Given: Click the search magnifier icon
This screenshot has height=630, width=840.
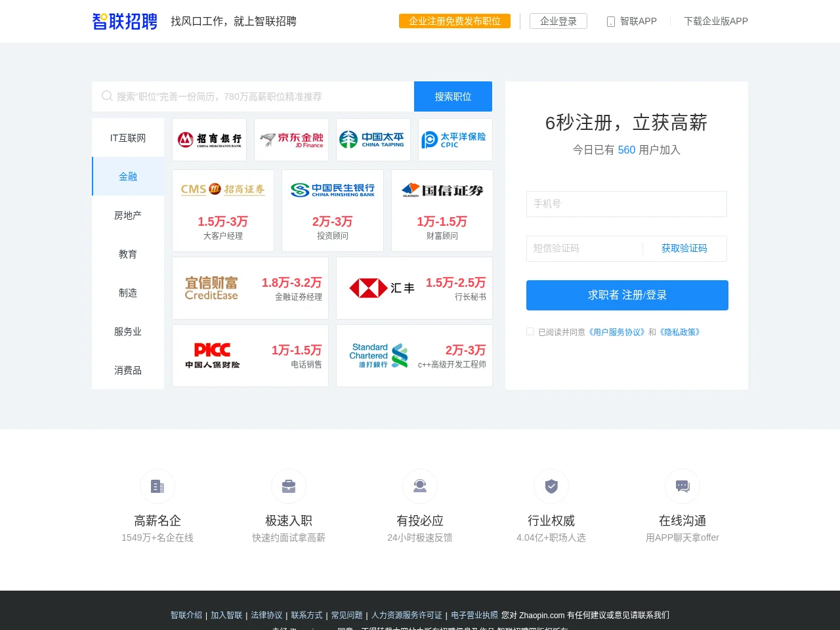Looking at the screenshot, I should point(107,96).
